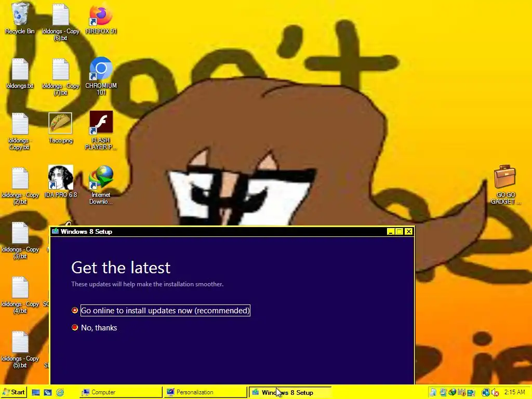Image resolution: width=532 pixels, height=399 pixels.
Task: Click the Windows 8 Setup title bar icon
Action: point(55,231)
